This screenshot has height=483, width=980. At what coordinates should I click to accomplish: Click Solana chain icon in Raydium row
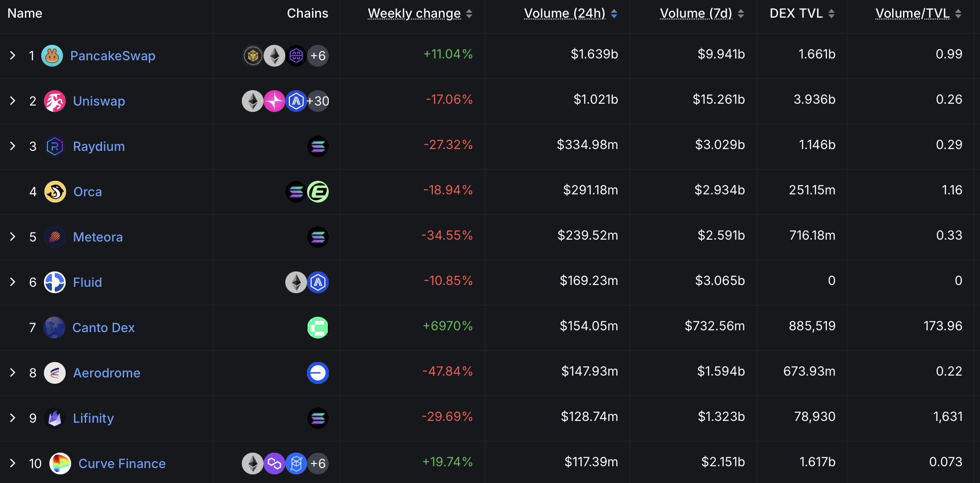click(x=318, y=146)
